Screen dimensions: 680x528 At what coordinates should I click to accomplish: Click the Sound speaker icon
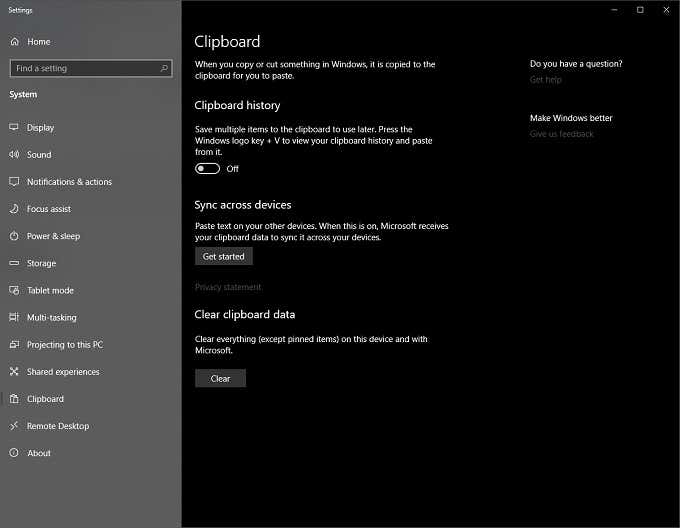[x=15, y=155]
